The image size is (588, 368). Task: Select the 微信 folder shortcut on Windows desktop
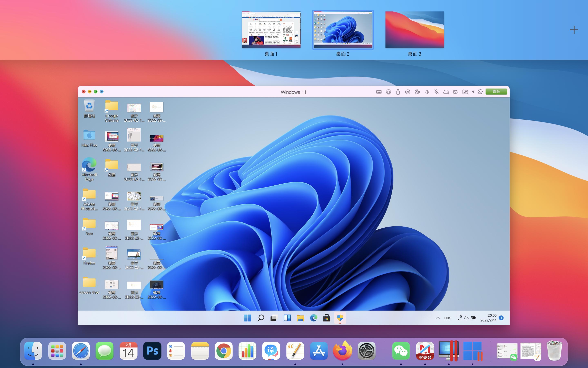coord(111,168)
